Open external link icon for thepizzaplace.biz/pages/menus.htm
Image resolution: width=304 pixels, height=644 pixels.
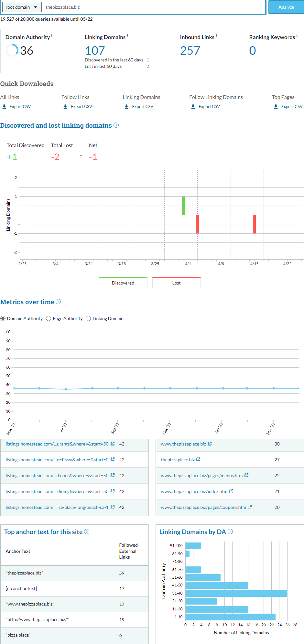point(246,475)
